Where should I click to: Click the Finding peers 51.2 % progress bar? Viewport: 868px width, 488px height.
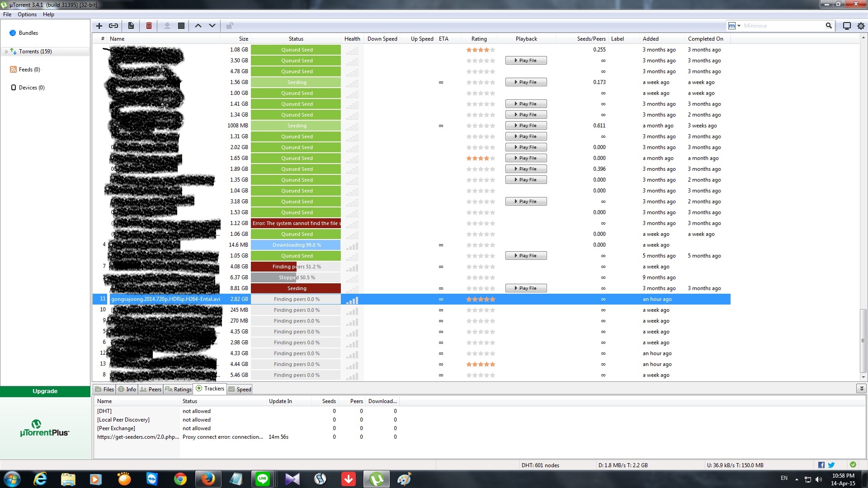coord(296,267)
